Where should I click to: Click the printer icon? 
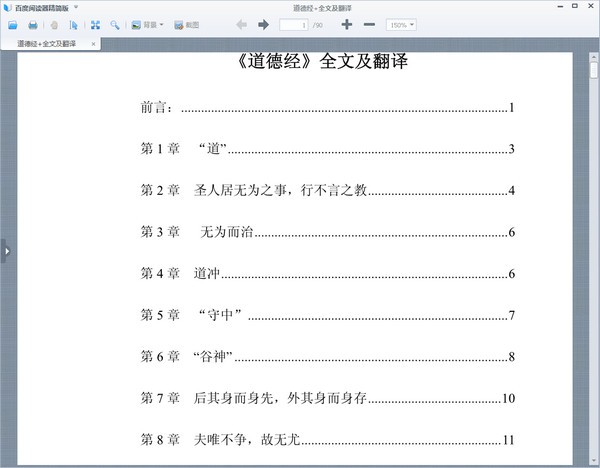pos(33,25)
